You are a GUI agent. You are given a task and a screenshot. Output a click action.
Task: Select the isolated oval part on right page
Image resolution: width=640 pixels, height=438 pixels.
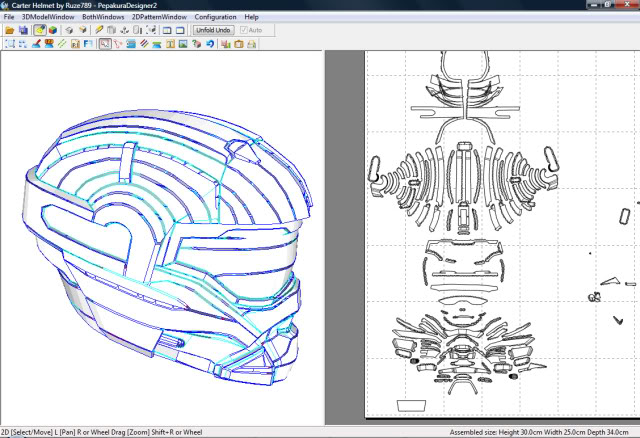(x=624, y=216)
